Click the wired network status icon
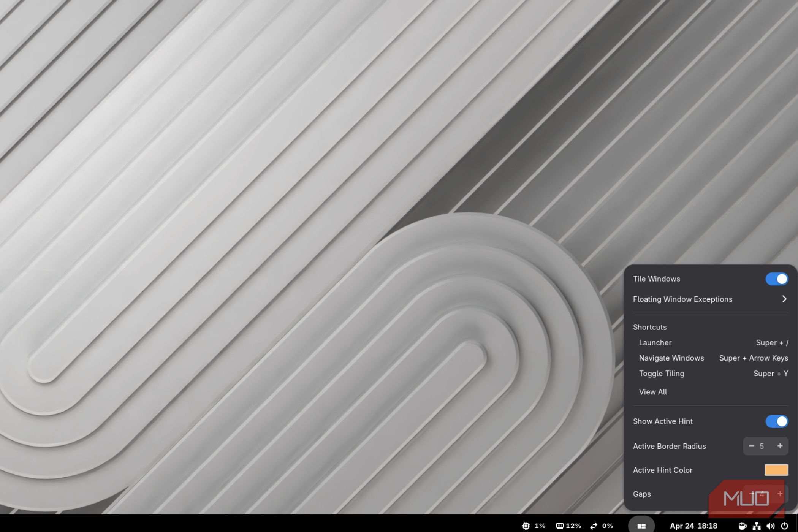 757,526
